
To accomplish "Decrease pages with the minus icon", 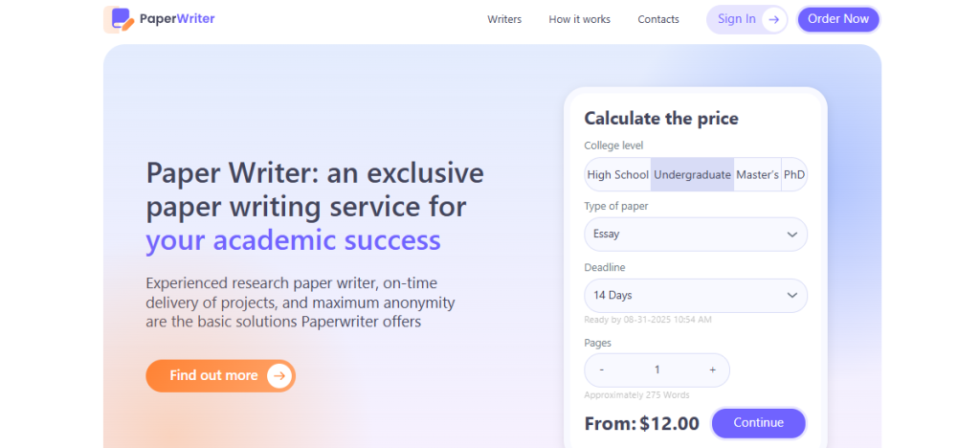I will (601, 370).
